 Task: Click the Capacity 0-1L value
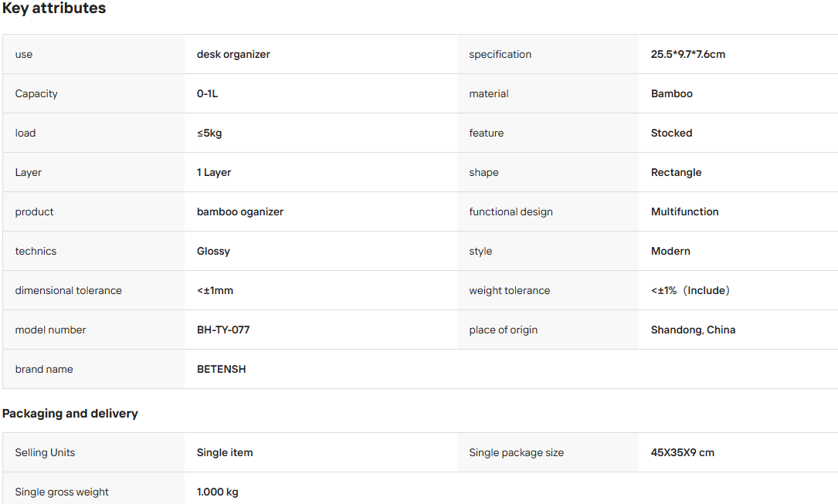pos(207,94)
